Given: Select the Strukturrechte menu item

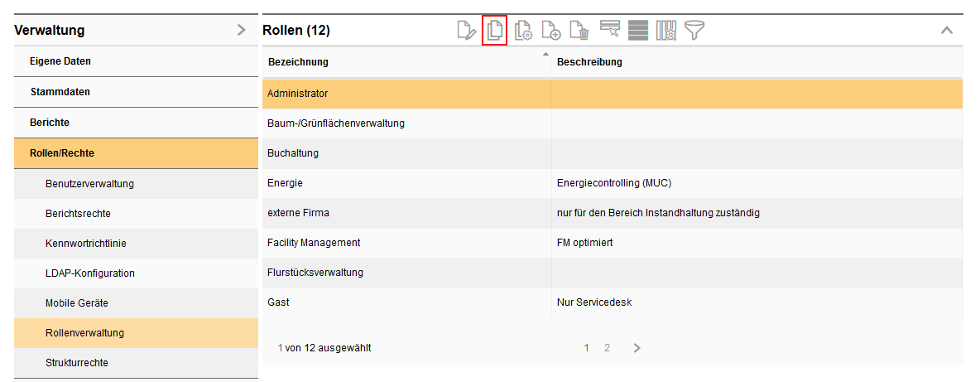Looking at the screenshot, I should click(76, 363).
